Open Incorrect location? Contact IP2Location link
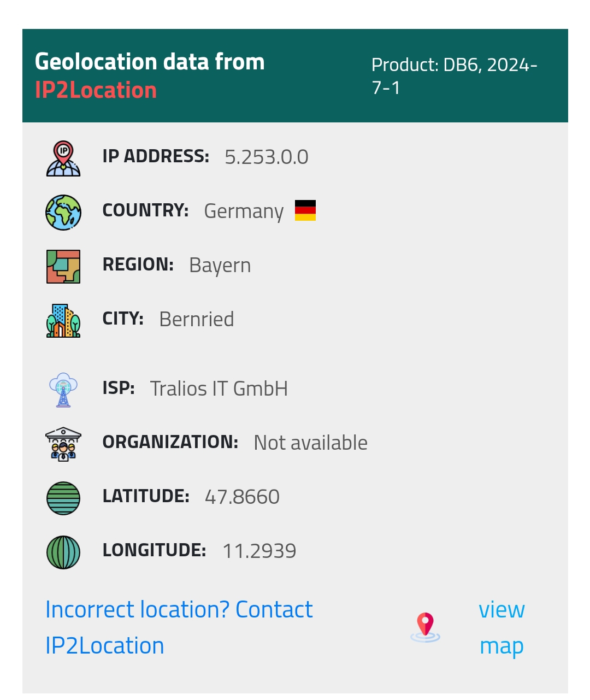The image size is (590, 700). point(179,627)
